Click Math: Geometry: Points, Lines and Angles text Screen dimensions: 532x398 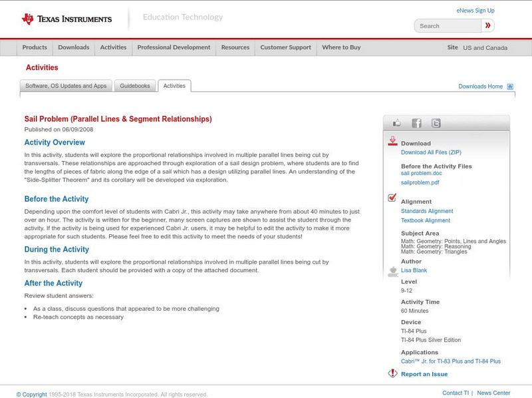pyautogui.click(x=454, y=241)
